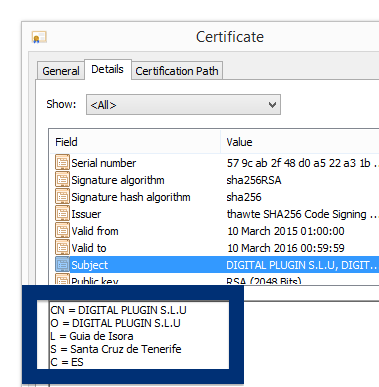Click the Issuer field icon
The image size is (379, 387).
[62, 214]
